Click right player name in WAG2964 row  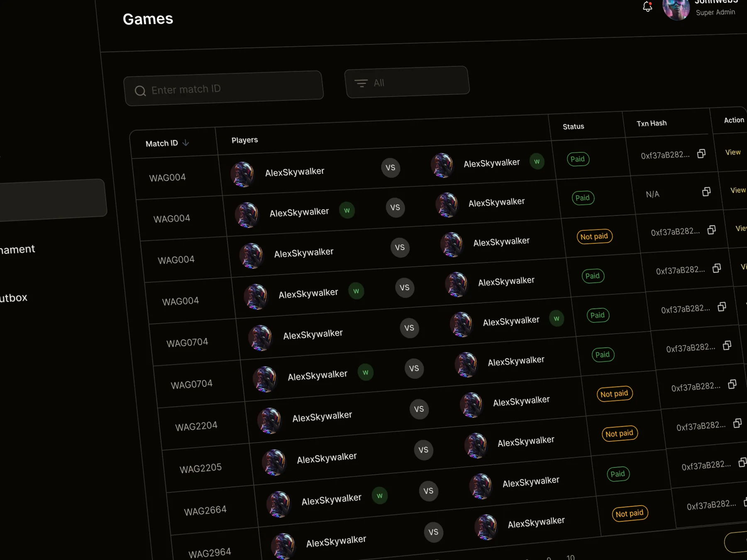click(536, 523)
